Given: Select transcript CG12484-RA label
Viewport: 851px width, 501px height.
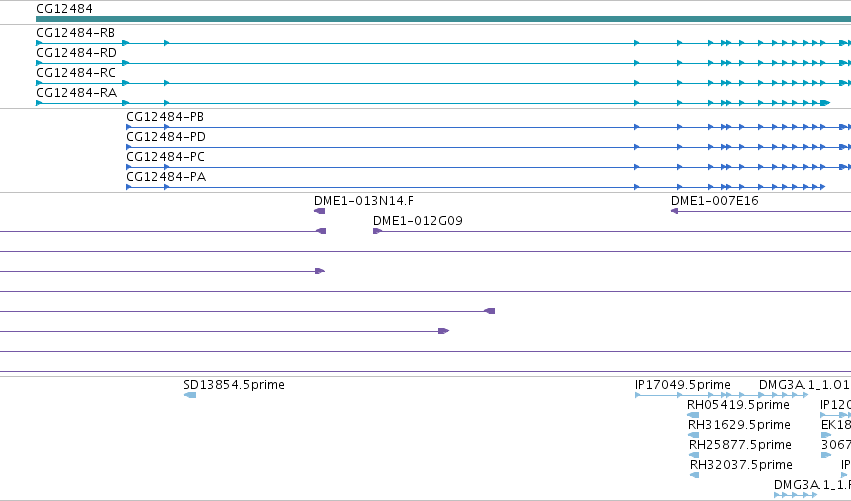Looking at the screenshot, I should pos(77,93).
